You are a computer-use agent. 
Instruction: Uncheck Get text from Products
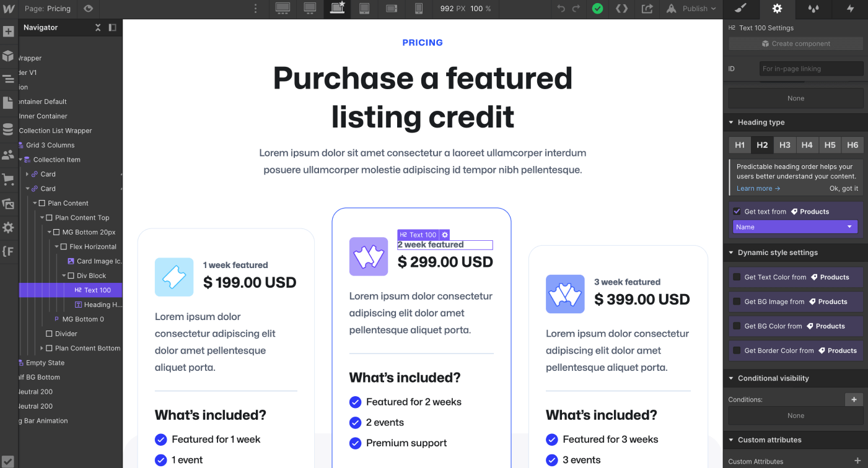click(x=737, y=211)
